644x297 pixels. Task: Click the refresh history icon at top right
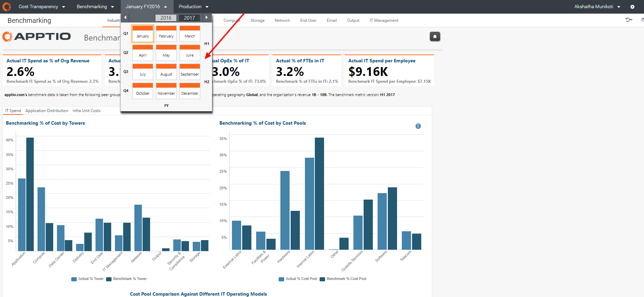(x=629, y=20)
